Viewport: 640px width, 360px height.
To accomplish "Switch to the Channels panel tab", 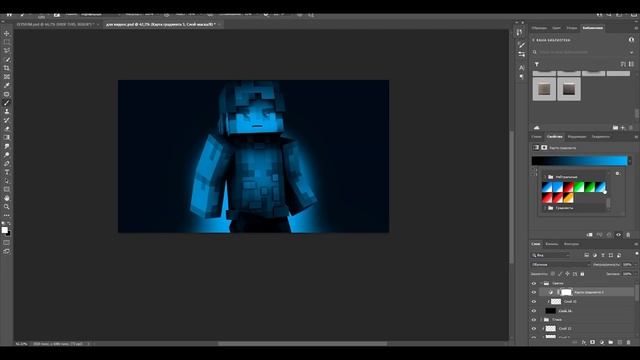I will point(551,244).
